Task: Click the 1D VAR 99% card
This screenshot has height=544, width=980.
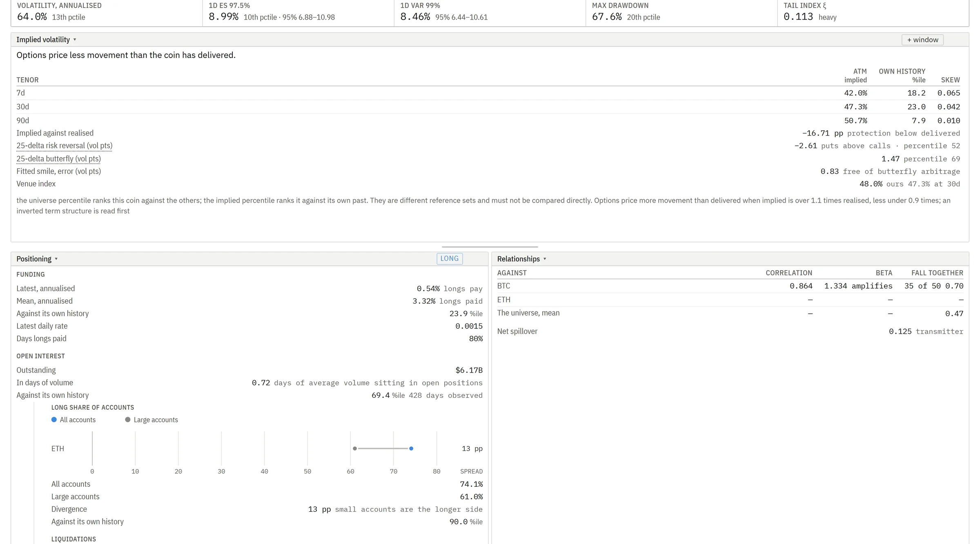Action: click(x=490, y=13)
